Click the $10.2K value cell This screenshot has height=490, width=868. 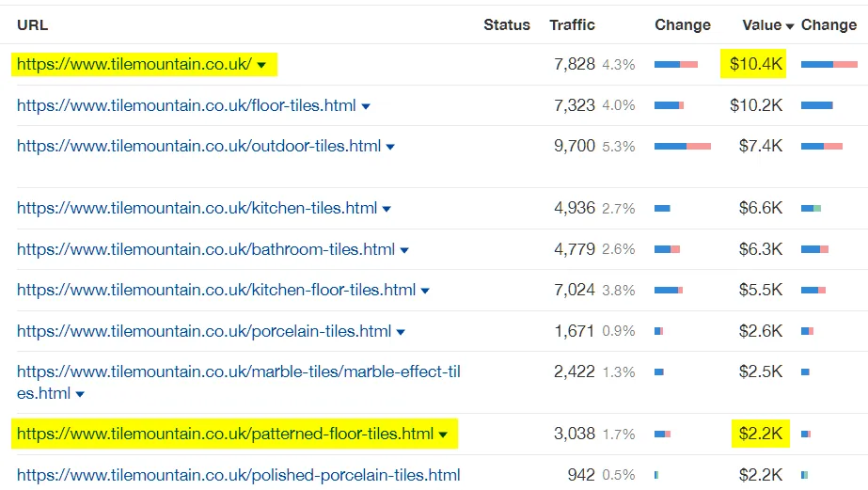[756, 105]
